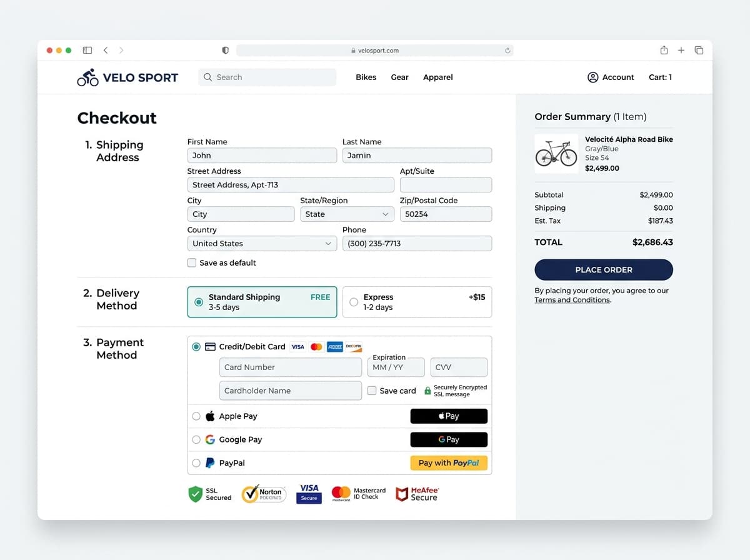Image resolution: width=750 pixels, height=560 pixels.
Task: Open the Account page
Action: [611, 77]
